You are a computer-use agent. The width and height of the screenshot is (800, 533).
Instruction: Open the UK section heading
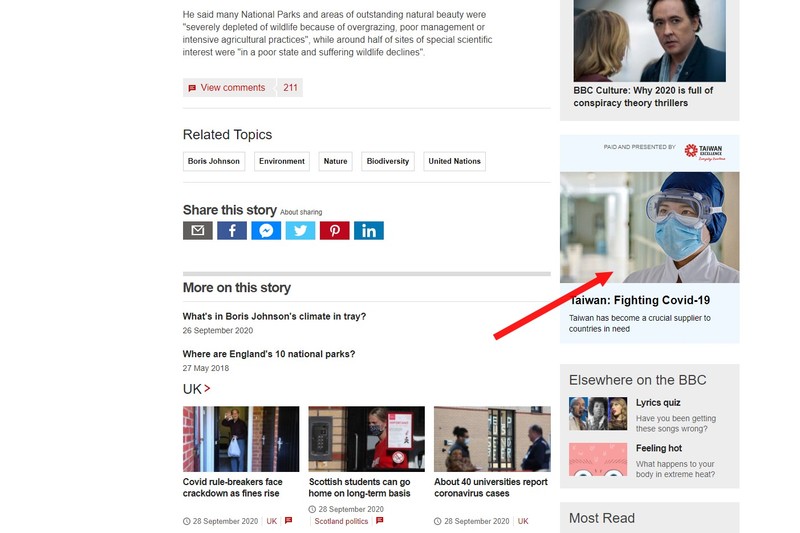tap(192, 389)
